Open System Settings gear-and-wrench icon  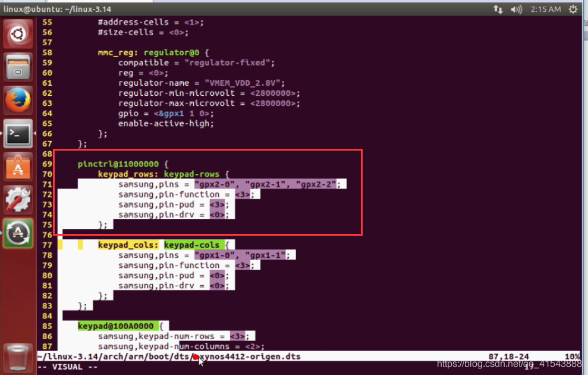[18, 201]
